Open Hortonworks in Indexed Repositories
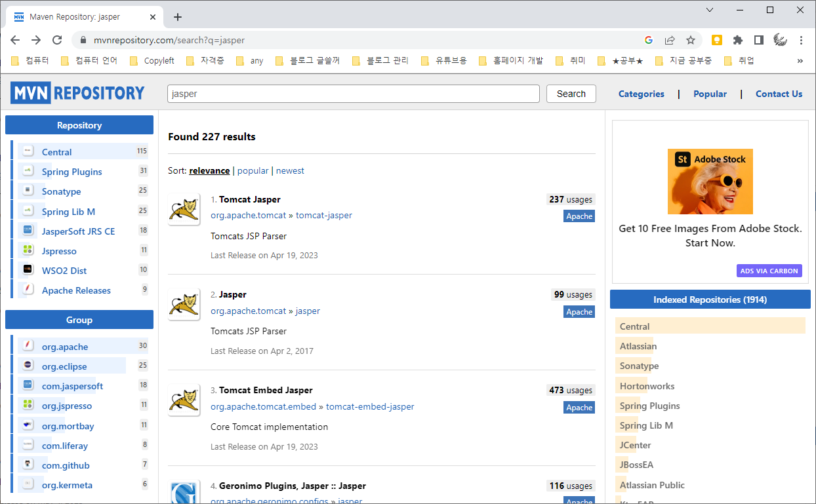Image resolution: width=816 pixels, height=504 pixels. [647, 386]
